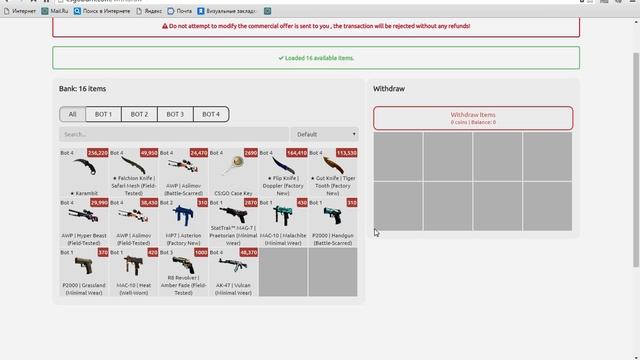Select MAC-10 Malachite item
This screenshot has width=640, height=360.
(283, 222)
